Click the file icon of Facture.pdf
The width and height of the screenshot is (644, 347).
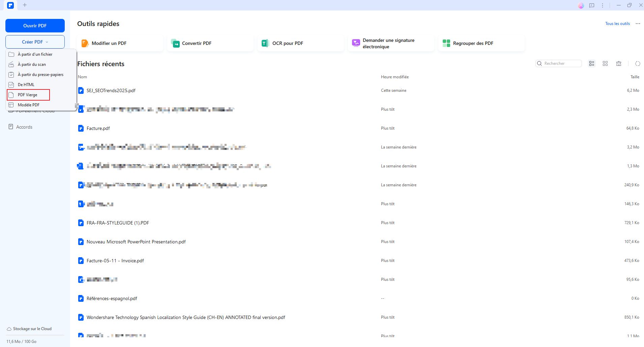click(x=81, y=128)
